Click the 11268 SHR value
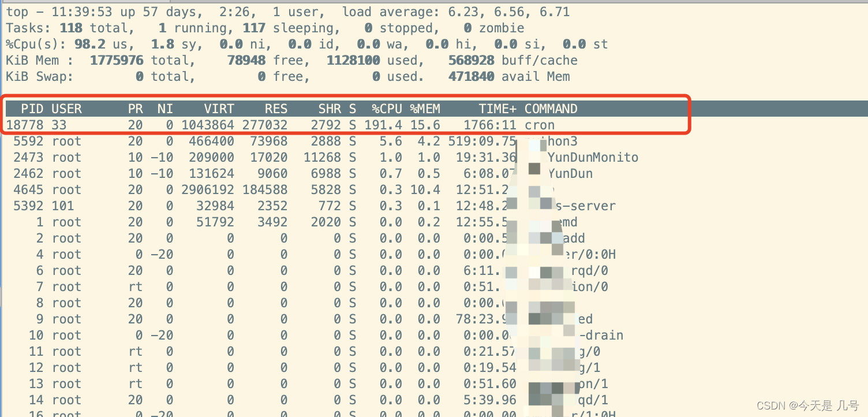 pos(322,157)
